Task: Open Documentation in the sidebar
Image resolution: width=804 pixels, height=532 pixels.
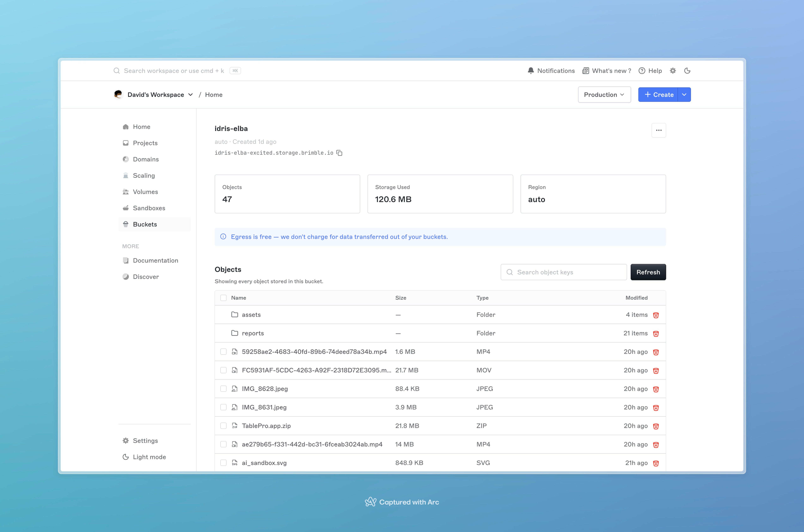Action: [154, 260]
